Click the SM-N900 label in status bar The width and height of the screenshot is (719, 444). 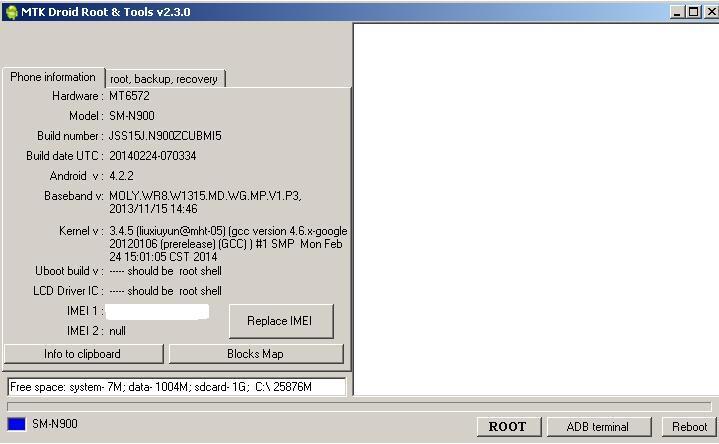(x=55, y=424)
